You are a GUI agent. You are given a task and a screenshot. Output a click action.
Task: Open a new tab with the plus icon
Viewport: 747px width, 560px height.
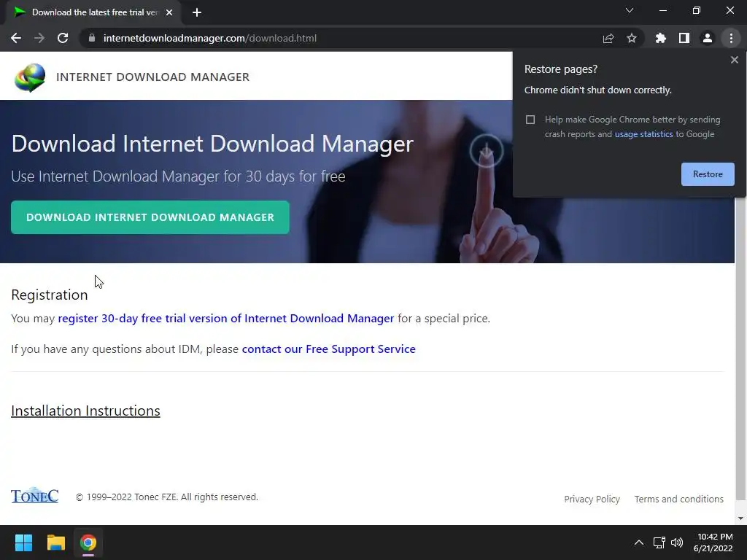(197, 12)
